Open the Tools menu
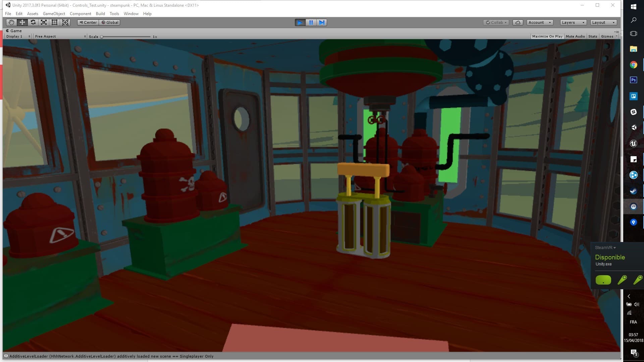Screen dimensions: 644x362 click(114, 14)
